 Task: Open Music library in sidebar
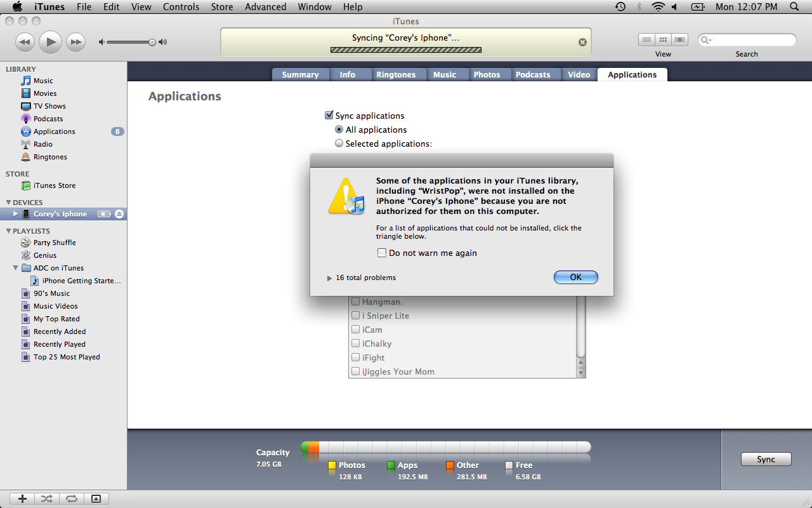(43, 81)
